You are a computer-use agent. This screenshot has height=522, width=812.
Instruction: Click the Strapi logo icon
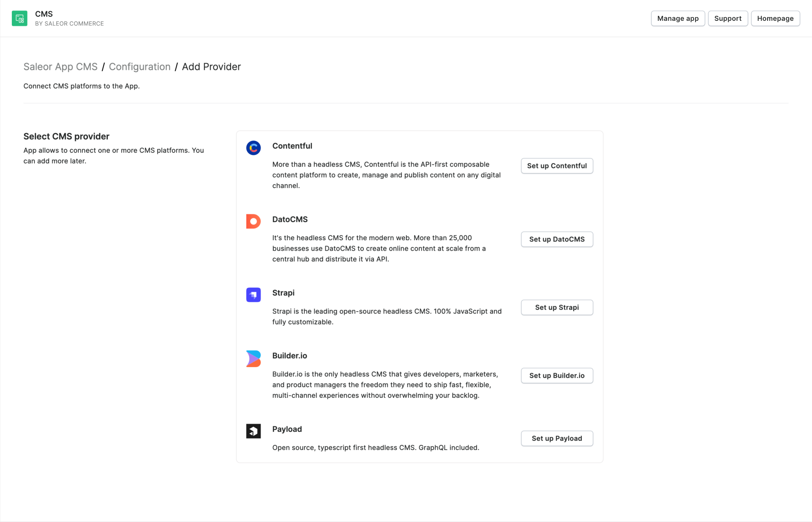[253, 295]
